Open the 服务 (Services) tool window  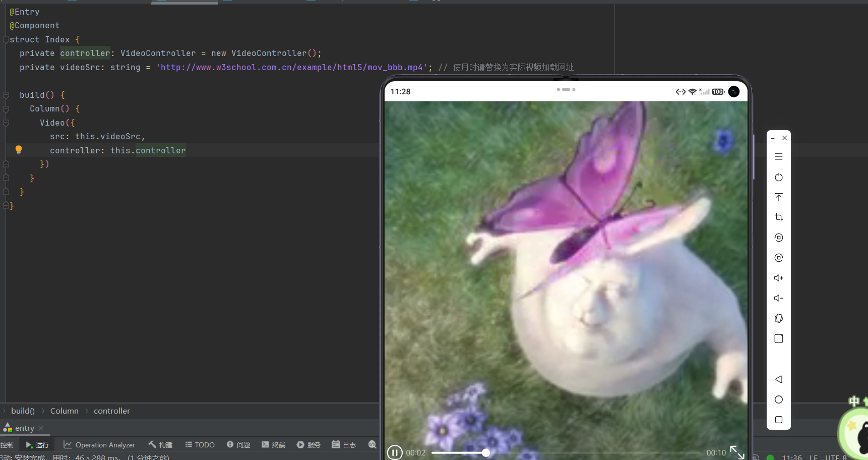click(x=308, y=445)
